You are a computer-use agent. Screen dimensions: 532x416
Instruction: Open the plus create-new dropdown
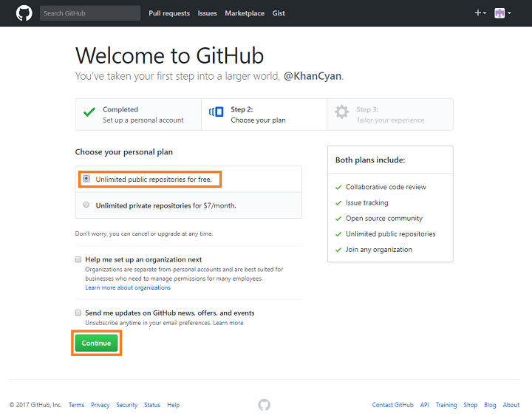pyautogui.click(x=480, y=13)
